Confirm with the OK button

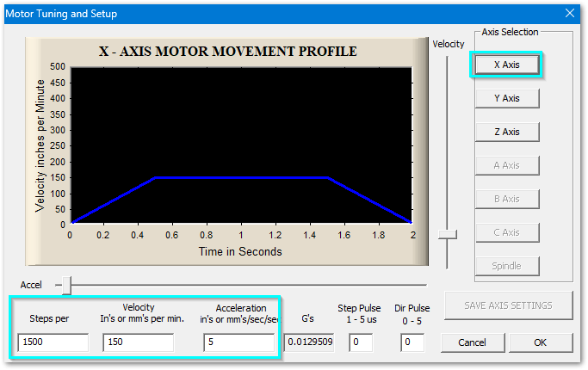pyautogui.click(x=540, y=342)
